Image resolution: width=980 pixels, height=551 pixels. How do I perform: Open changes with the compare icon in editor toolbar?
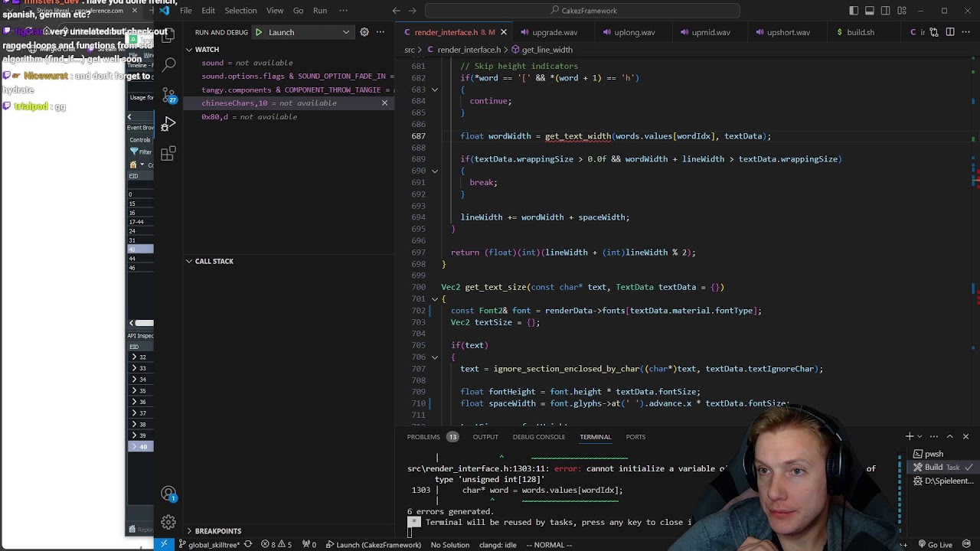click(934, 32)
